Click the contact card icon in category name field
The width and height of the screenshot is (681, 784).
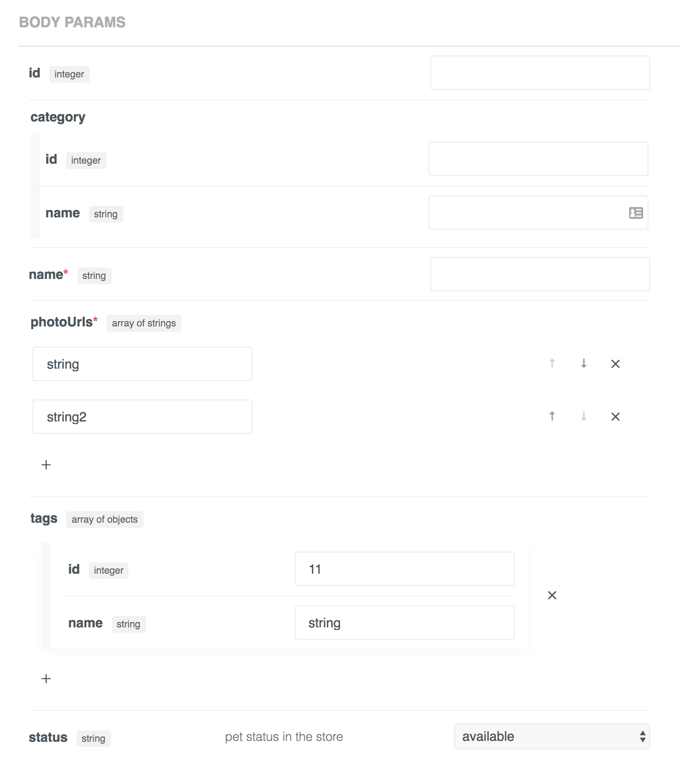[x=635, y=212]
